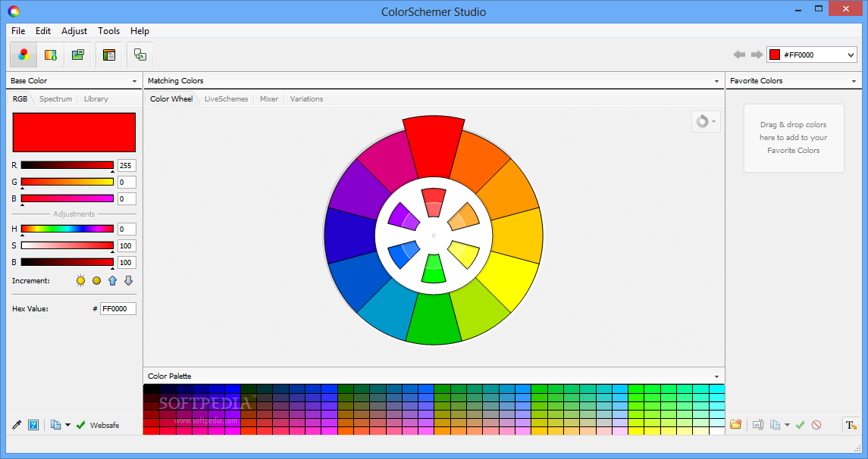868x459 pixels.
Task: Click the Websafe label
Action: (105, 425)
